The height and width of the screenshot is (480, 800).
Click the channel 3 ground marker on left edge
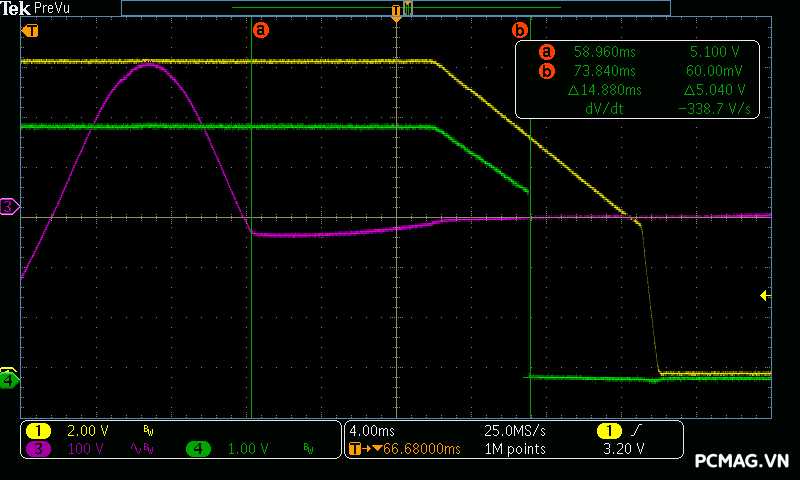(9, 206)
